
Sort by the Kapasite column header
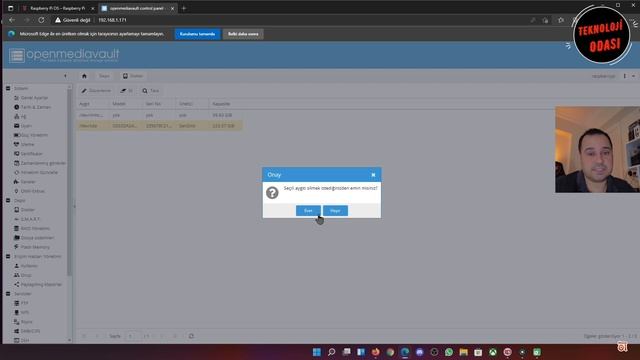click(x=226, y=104)
